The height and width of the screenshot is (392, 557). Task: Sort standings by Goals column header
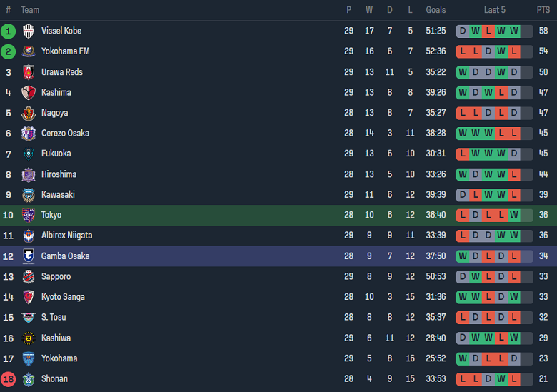click(x=436, y=10)
